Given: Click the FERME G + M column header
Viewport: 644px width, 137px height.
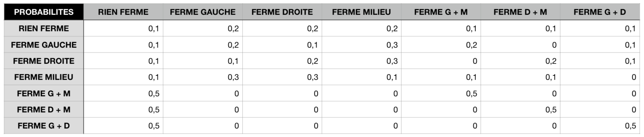Looking at the screenshot, I should click(441, 12).
